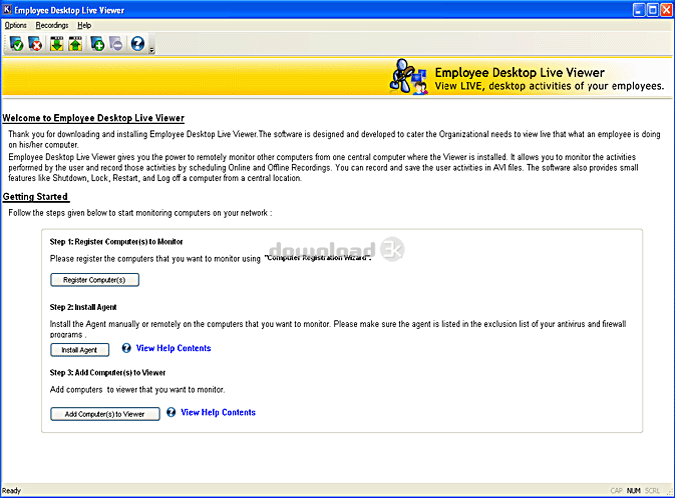Click help icon beside Install Agent button

click(126, 348)
